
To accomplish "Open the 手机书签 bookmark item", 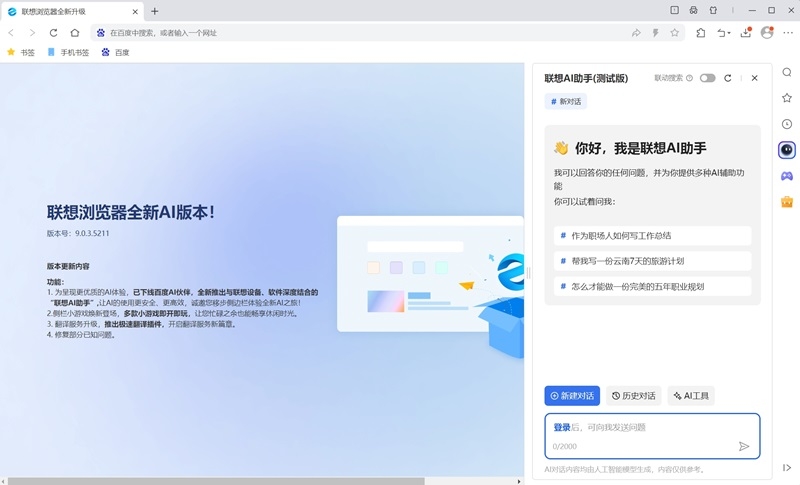I will tap(68, 52).
